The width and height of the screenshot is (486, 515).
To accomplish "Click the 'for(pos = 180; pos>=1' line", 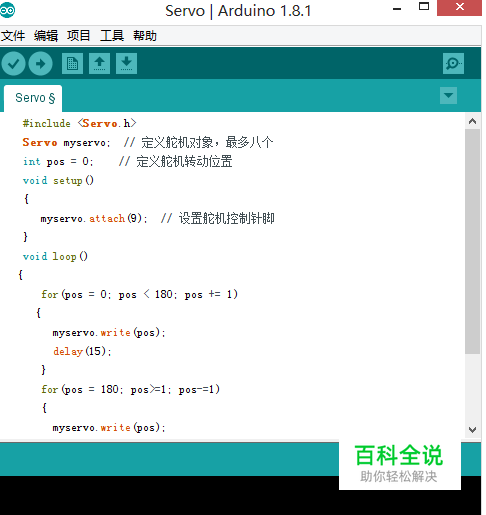I will point(130,389).
